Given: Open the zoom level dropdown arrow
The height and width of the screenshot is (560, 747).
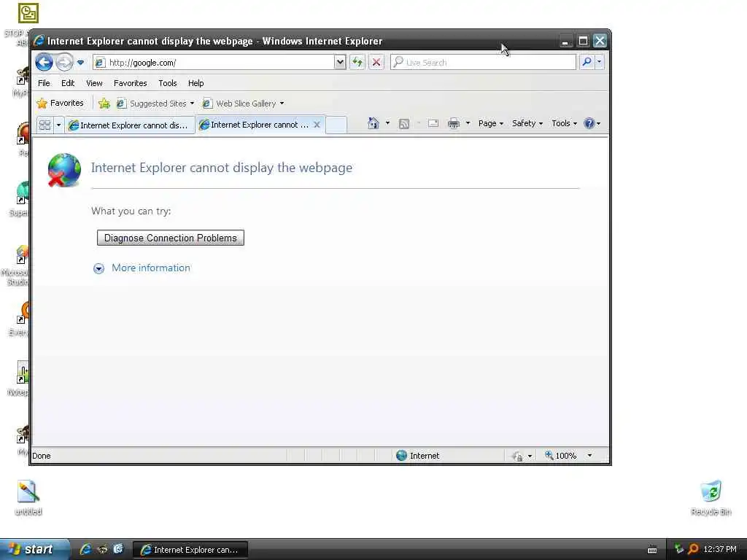Looking at the screenshot, I should click(x=589, y=456).
